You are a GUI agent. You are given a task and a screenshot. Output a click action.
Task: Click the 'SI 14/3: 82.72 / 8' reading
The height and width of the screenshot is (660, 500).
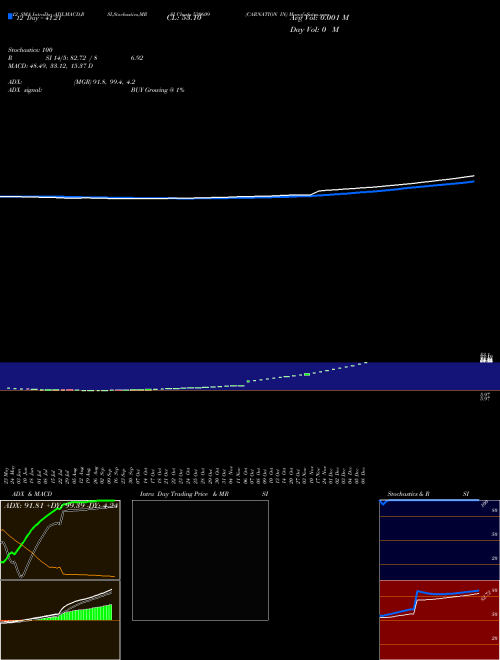pos(71,58)
